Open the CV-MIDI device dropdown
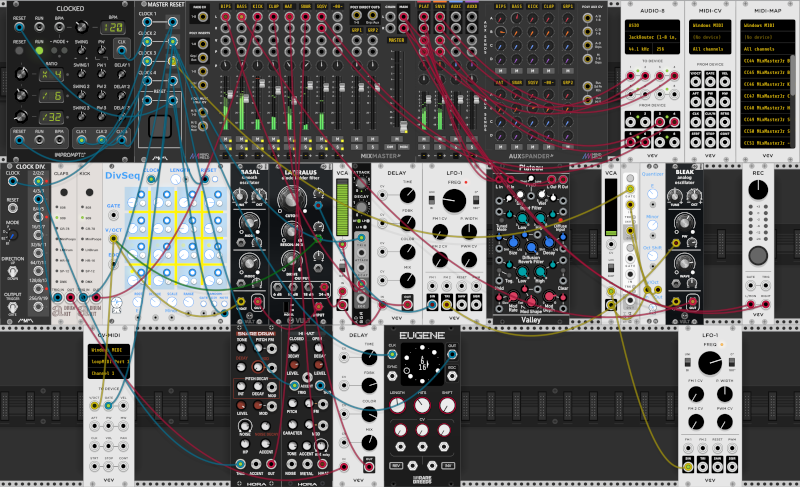 108,362
